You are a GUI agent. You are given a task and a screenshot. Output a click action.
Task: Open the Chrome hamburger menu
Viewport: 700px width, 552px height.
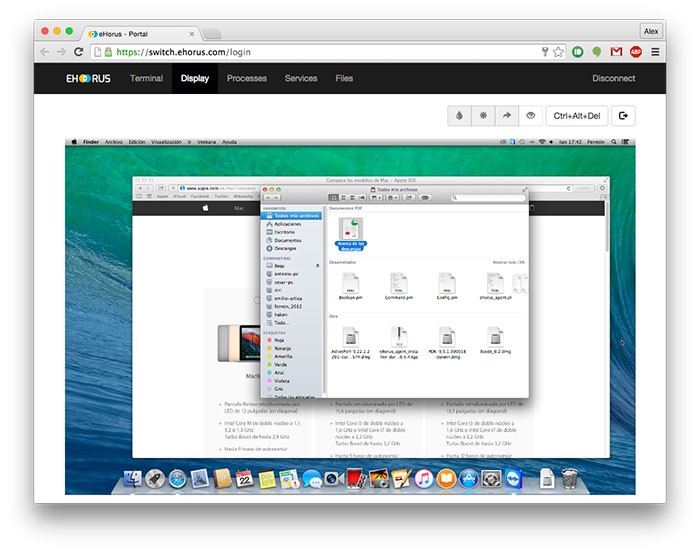click(x=655, y=52)
